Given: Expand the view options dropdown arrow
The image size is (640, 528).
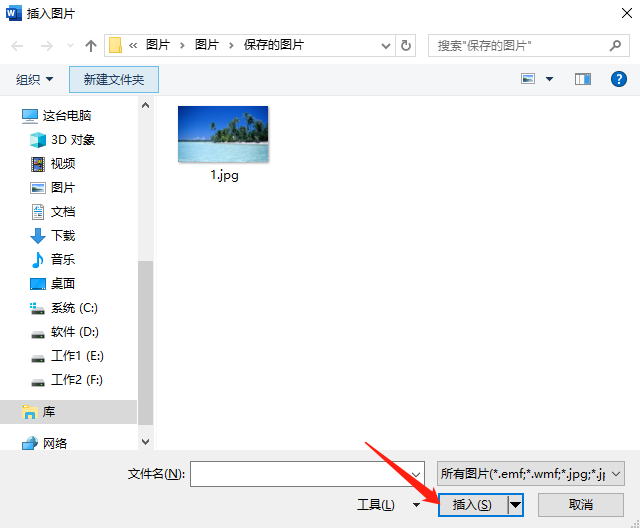Looking at the screenshot, I should click(x=549, y=79).
